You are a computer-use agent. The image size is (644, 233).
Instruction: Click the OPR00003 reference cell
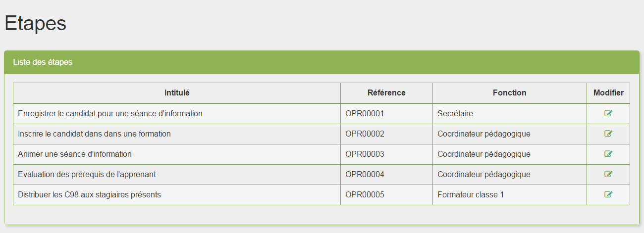(386, 154)
